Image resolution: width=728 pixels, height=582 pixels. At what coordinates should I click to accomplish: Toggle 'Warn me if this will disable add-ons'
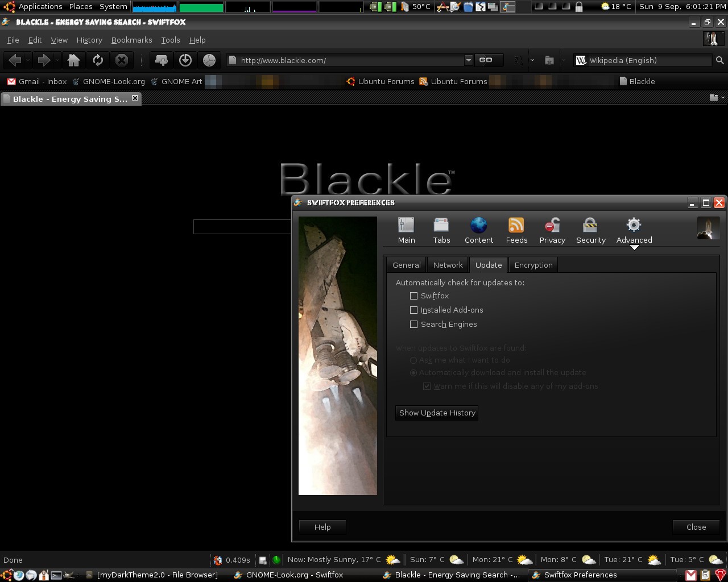click(427, 386)
